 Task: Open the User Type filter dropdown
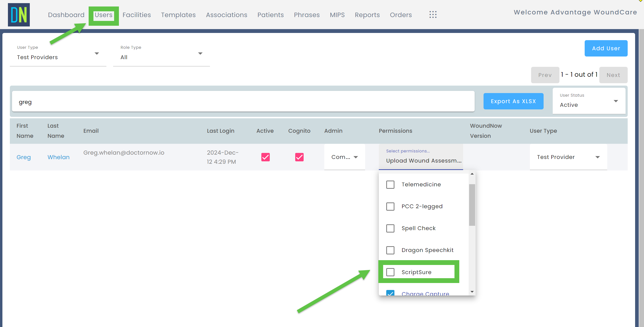click(x=97, y=53)
